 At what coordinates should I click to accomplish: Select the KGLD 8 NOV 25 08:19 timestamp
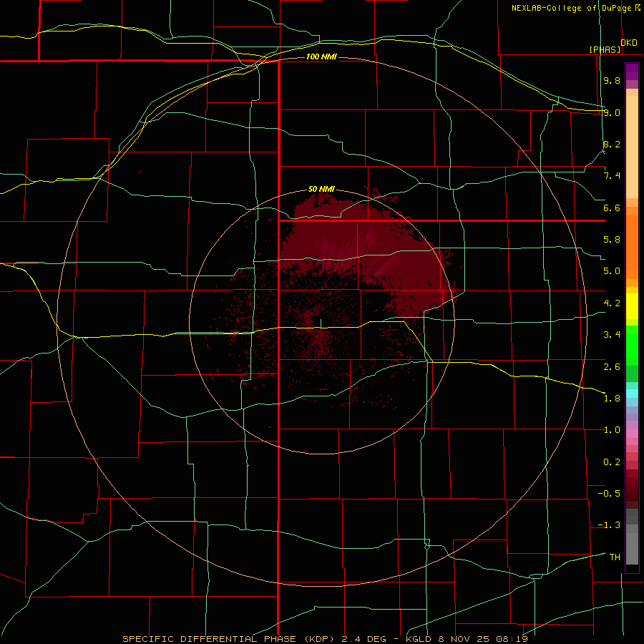(467, 639)
